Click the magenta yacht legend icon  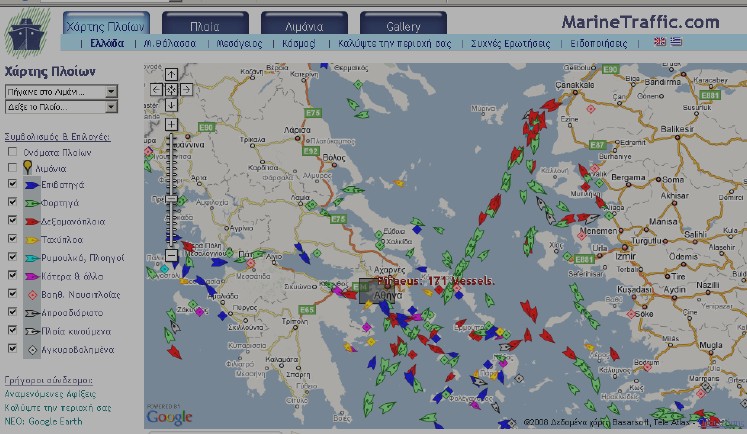[31, 276]
